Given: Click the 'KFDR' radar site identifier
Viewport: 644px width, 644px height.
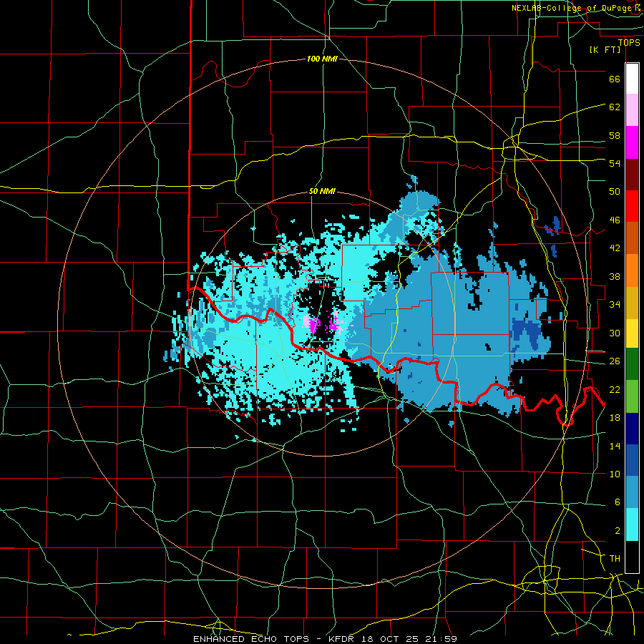Looking at the screenshot, I should click(x=341, y=639).
